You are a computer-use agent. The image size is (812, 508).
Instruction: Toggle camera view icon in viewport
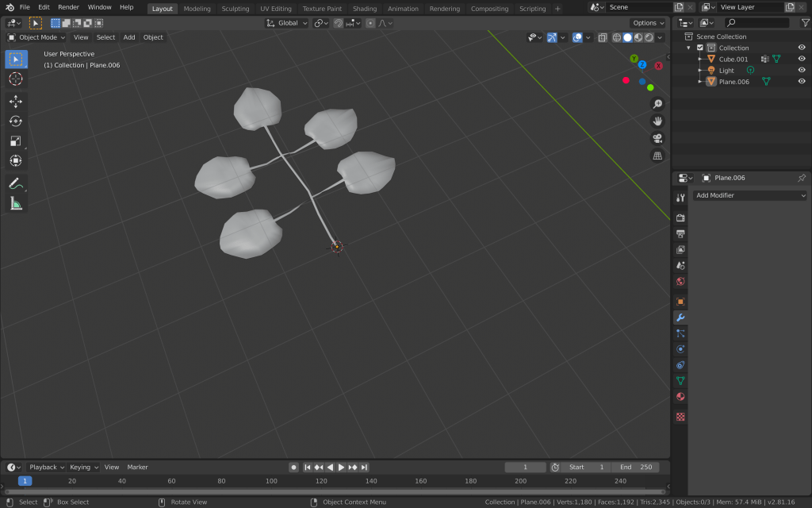pos(657,138)
